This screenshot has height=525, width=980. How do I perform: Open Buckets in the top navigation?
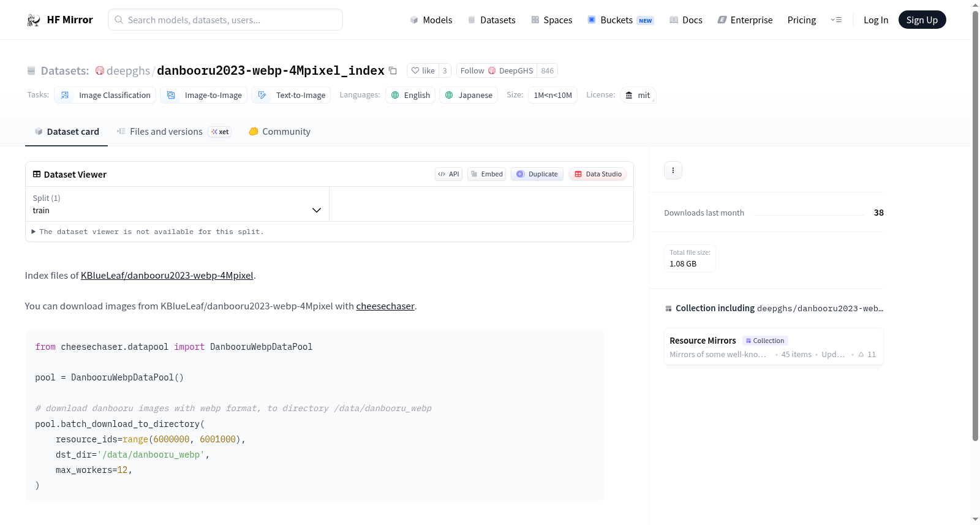(620, 20)
